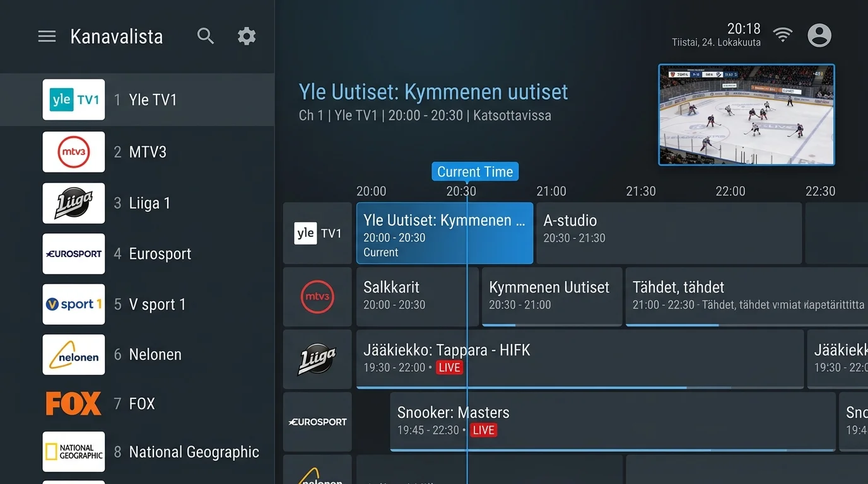Open the A-studio program cell

(669, 233)
